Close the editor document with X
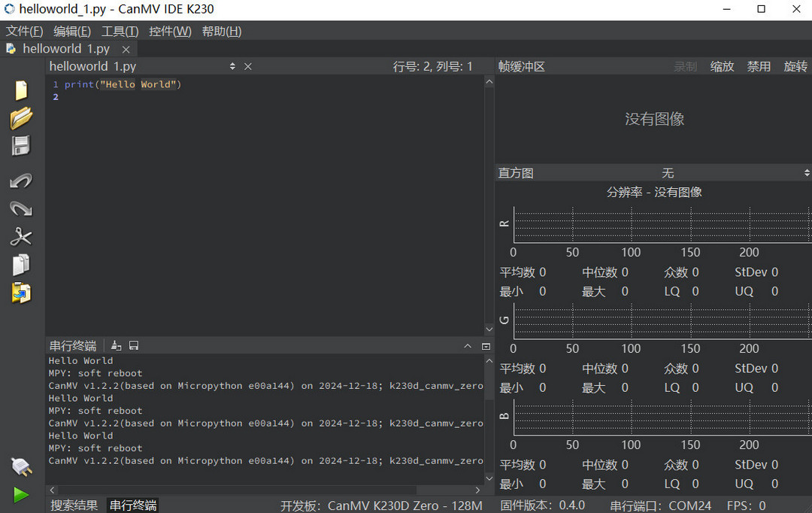The height and width of the screenshot is (513, 812). (248, 66)
